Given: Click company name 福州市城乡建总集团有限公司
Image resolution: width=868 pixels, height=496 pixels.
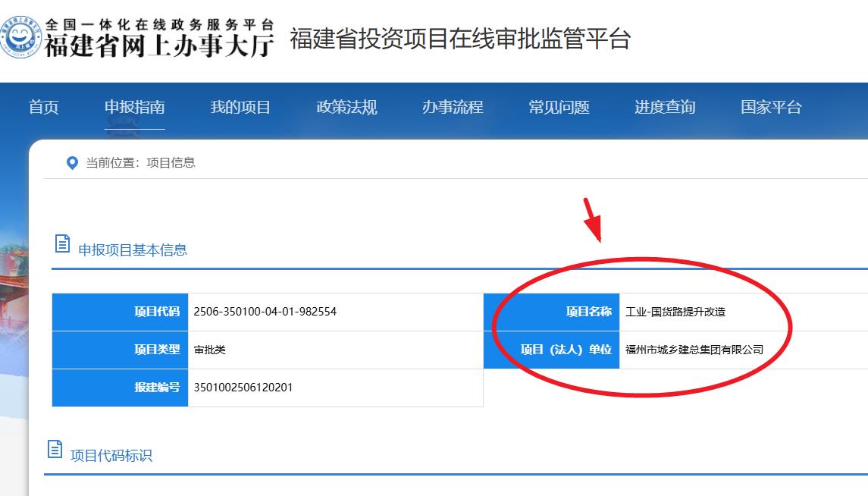Looking at the screenshot, I should (694, 350).
